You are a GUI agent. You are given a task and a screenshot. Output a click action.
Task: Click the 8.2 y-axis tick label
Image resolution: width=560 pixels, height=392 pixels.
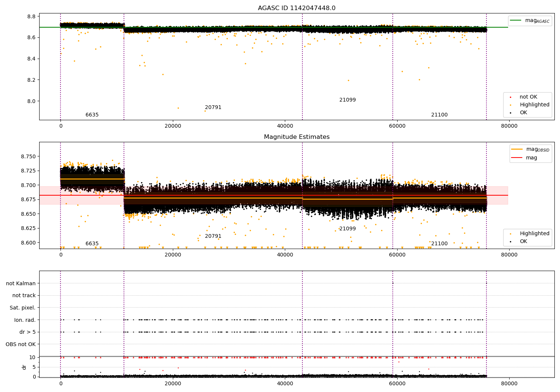[x=31, y=80]
